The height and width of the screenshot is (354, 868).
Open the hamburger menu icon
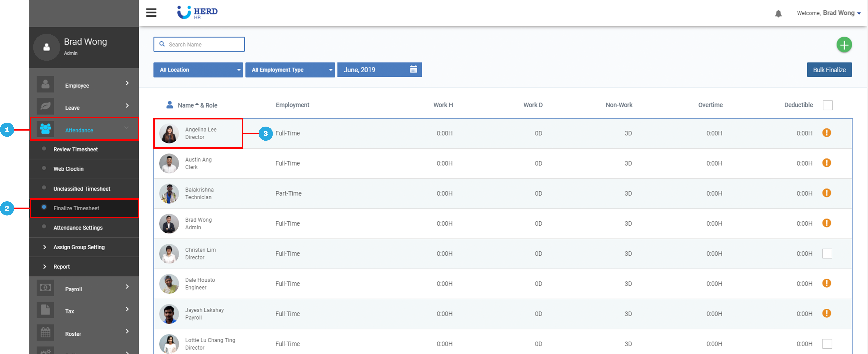151,13
